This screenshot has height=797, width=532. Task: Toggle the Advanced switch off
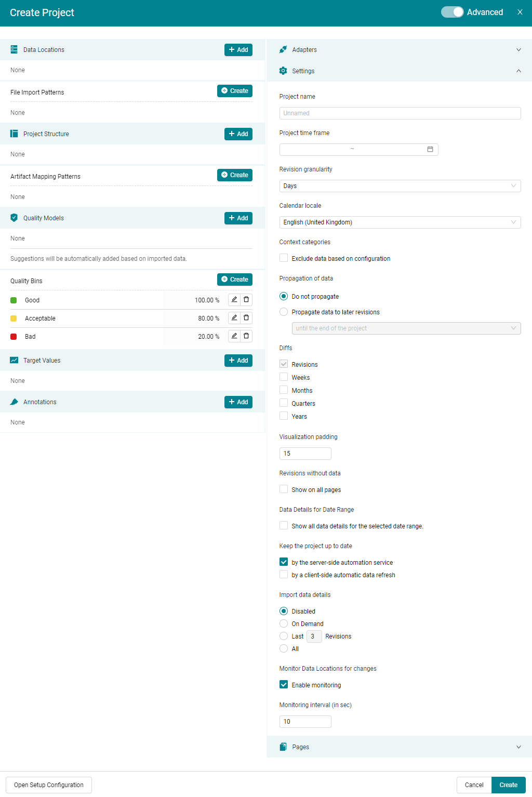(452, 12)
